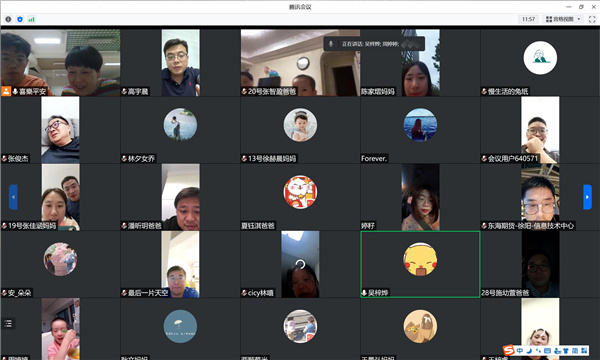Click sloth avatar in bottom row
The height and width of the screenshot is (360, 600).
[x=420, y=326]
